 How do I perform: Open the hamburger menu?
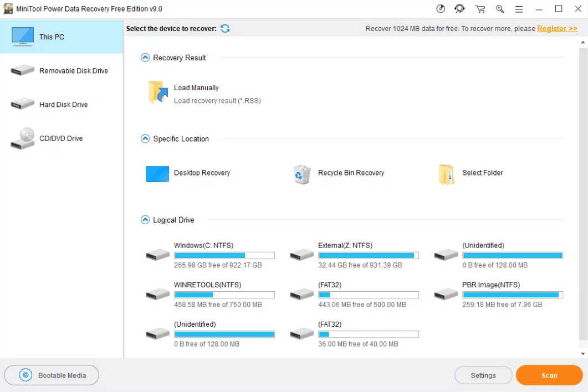click(x=519, y=9)
